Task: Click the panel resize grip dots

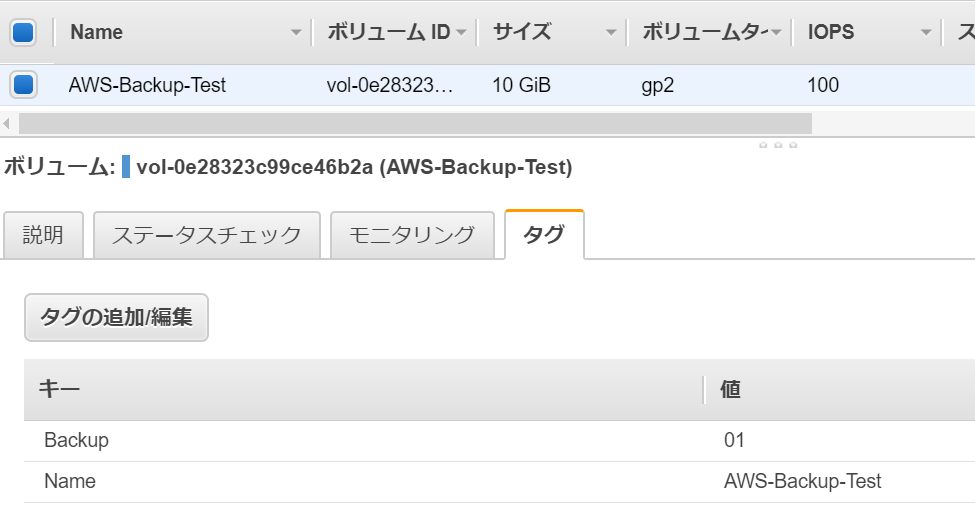Action: 778,145
